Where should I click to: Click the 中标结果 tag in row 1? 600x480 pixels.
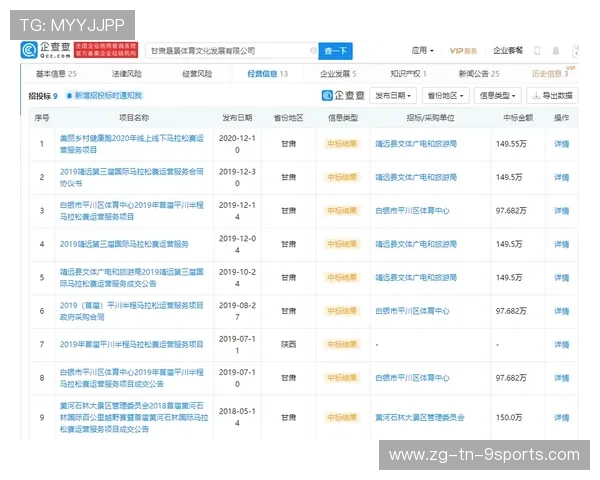(342, 144)
